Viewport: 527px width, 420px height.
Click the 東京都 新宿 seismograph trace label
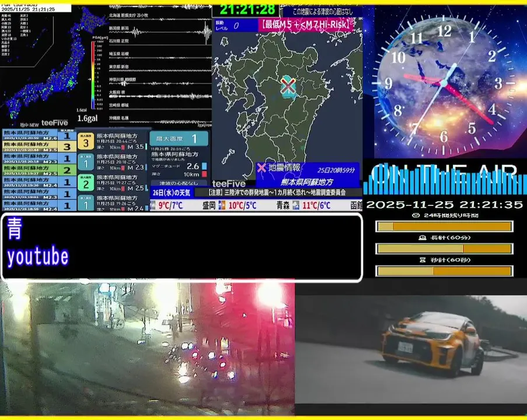point(118,67)
